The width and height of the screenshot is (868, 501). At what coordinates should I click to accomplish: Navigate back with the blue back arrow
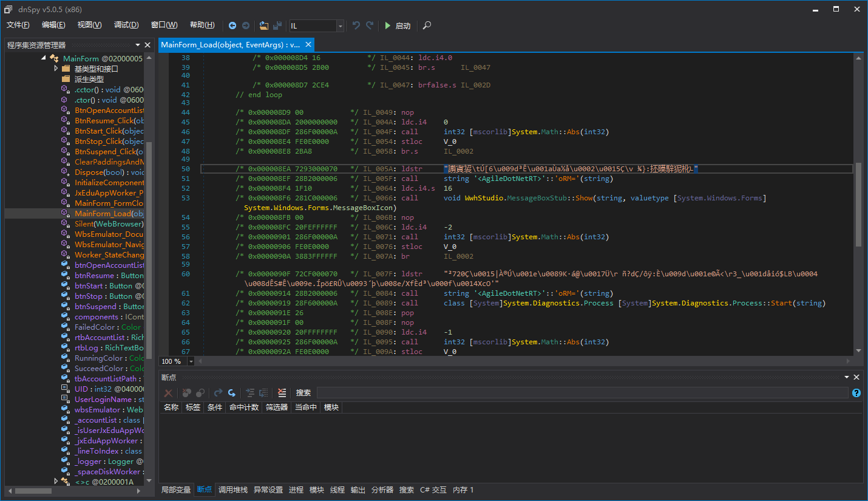(232, 26)
